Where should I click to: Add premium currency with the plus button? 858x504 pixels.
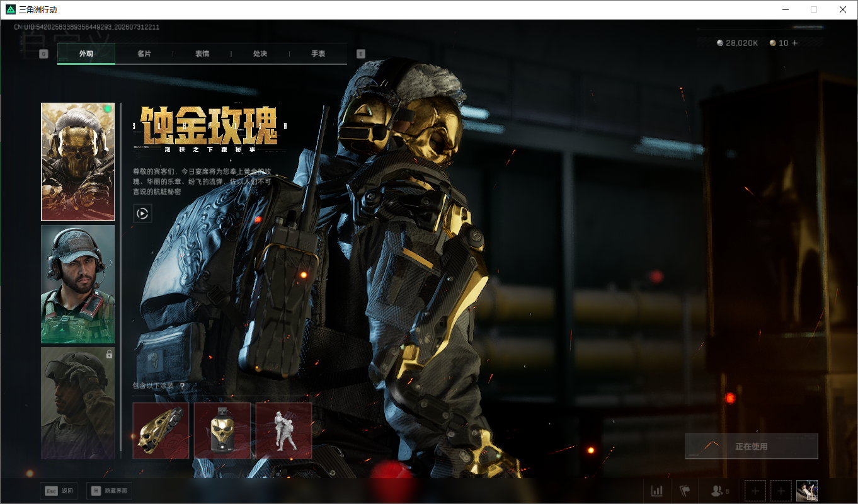coord(794,43)
